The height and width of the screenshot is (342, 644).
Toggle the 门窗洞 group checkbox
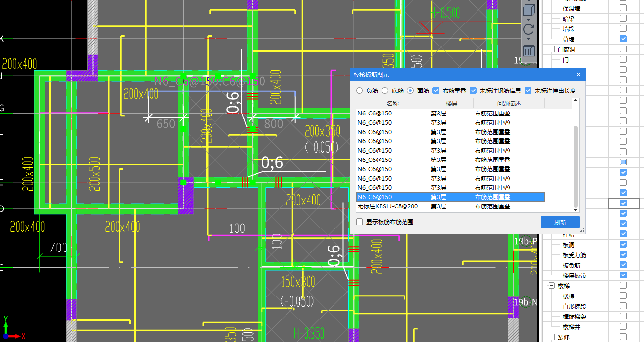click(623, 49)
